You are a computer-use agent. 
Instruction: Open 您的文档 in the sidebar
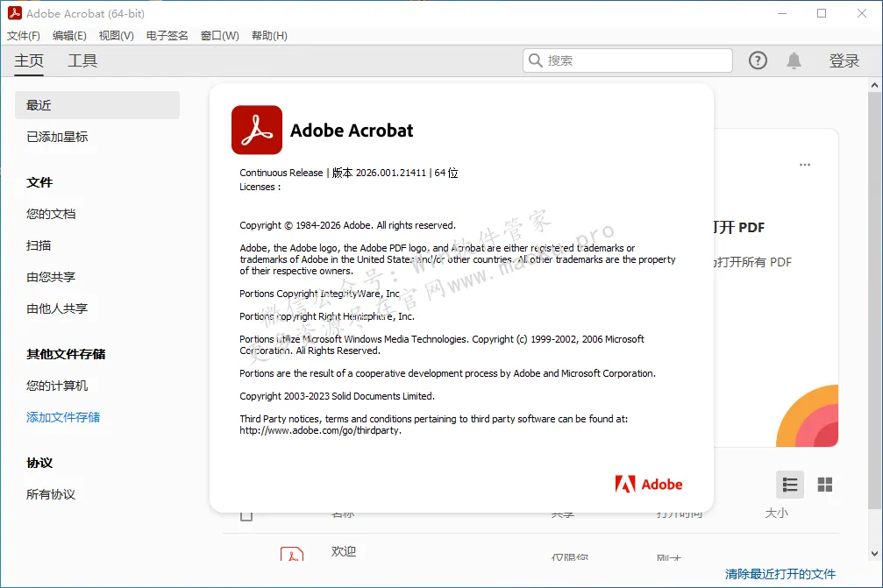tap(51, 214)
